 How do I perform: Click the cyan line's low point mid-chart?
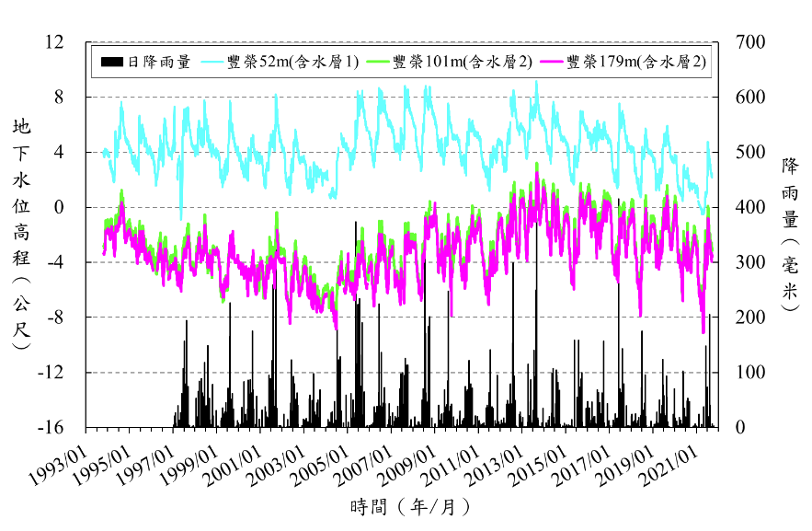tap(332, 196)
